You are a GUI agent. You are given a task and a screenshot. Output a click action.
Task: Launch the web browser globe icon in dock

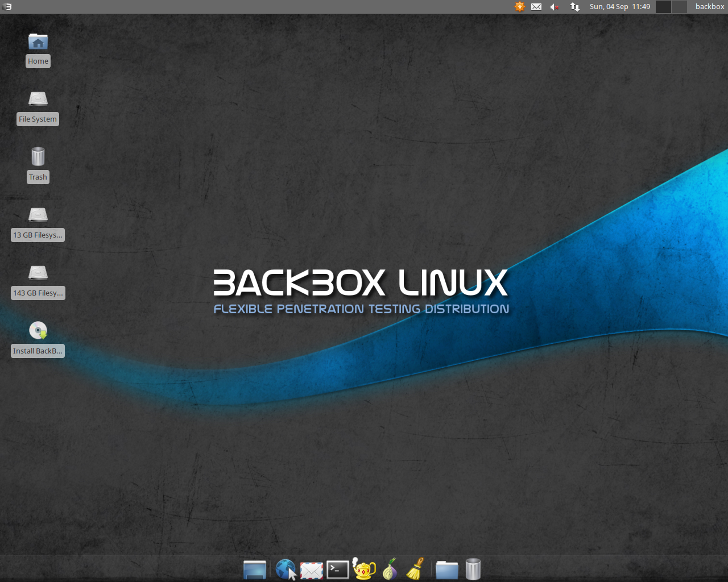[x=286, y=569]
